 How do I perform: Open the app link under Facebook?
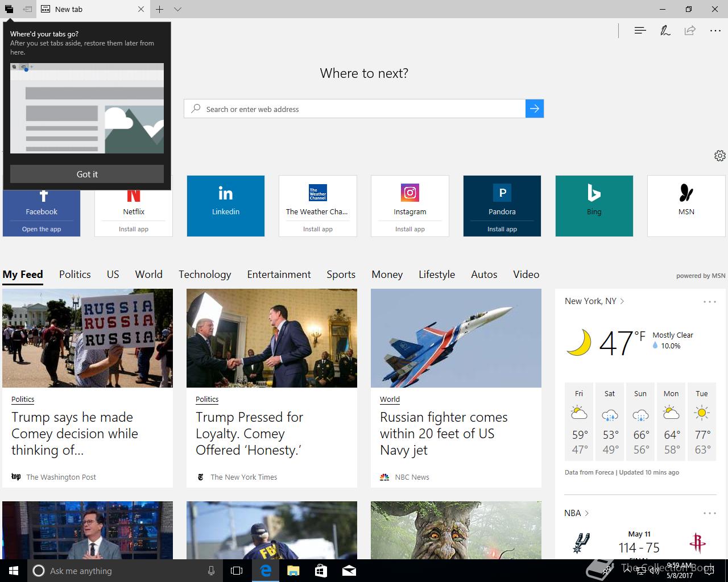click(x=42, y=229)
